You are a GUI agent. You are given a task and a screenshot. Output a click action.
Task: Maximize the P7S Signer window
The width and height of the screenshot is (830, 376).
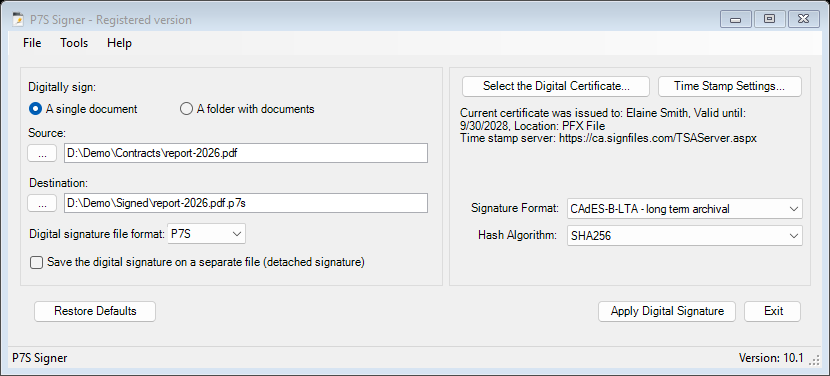pyautogui.click(x=769, y=20)
